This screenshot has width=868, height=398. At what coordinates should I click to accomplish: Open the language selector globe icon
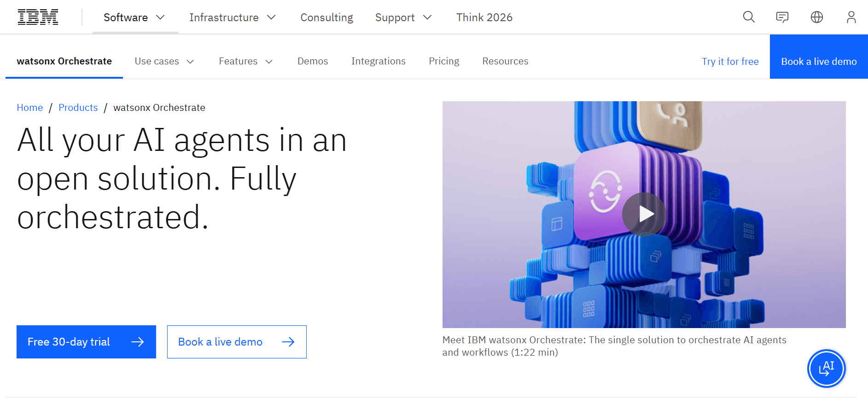816,17
